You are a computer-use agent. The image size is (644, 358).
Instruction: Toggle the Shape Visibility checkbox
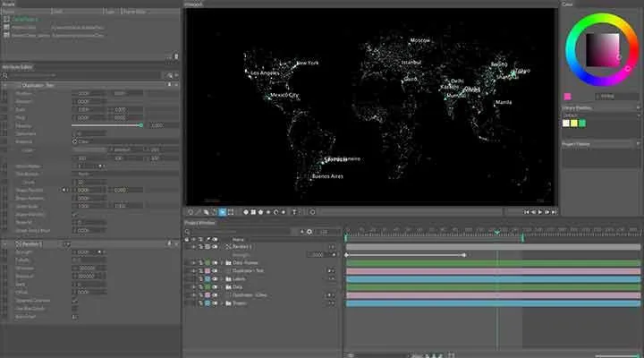point(75,214)
